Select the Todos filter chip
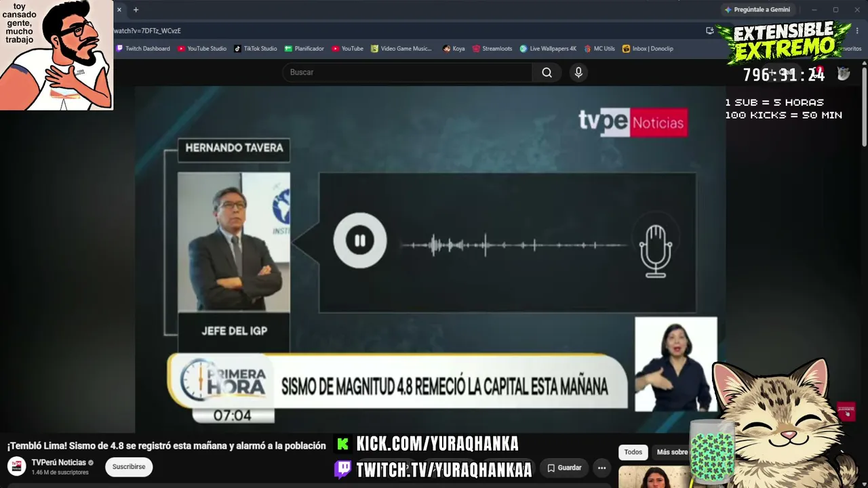This screenshot has height=488, width=868. (633, 452)
